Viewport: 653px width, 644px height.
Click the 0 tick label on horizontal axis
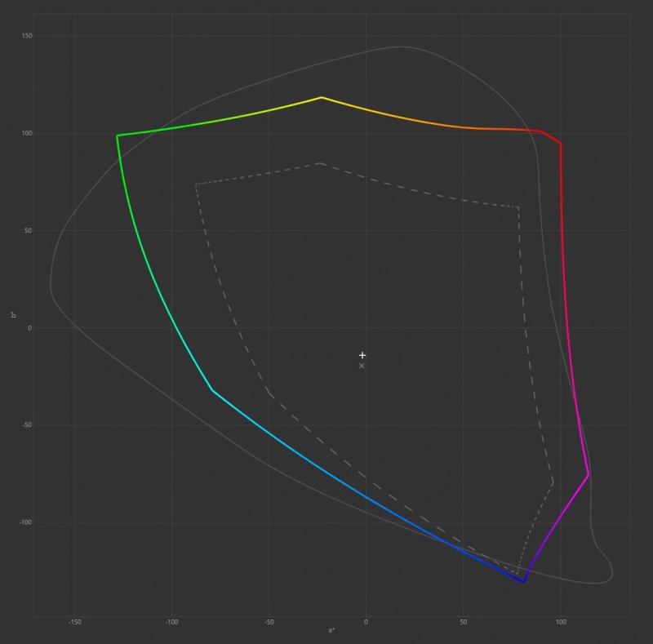point(366,622)
